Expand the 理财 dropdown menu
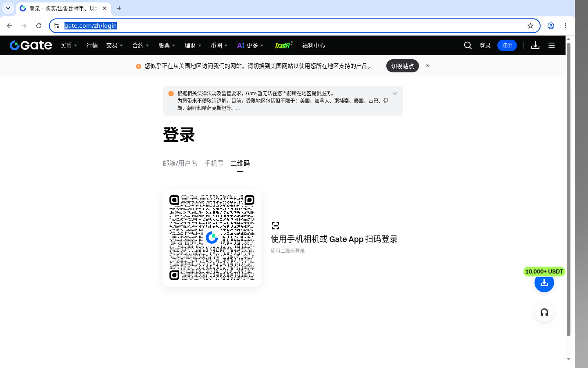This screenshot has width=588, height=368. click(193, 45)
